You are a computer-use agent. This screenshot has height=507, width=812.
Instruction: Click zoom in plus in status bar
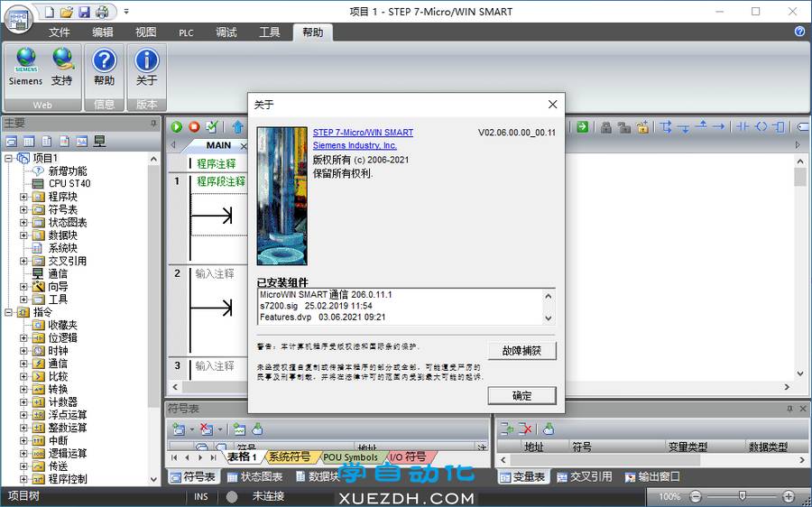click(789, 496)
